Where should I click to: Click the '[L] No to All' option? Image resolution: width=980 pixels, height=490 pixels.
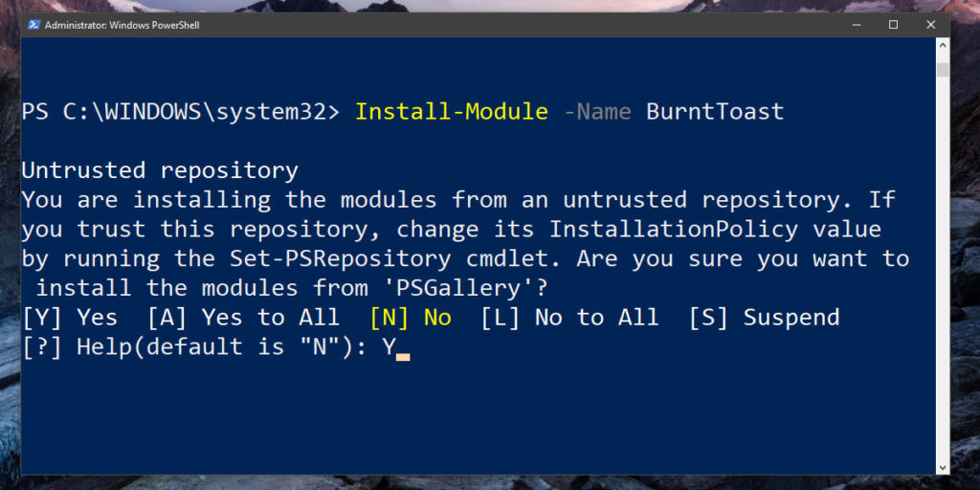pos(569,318)
